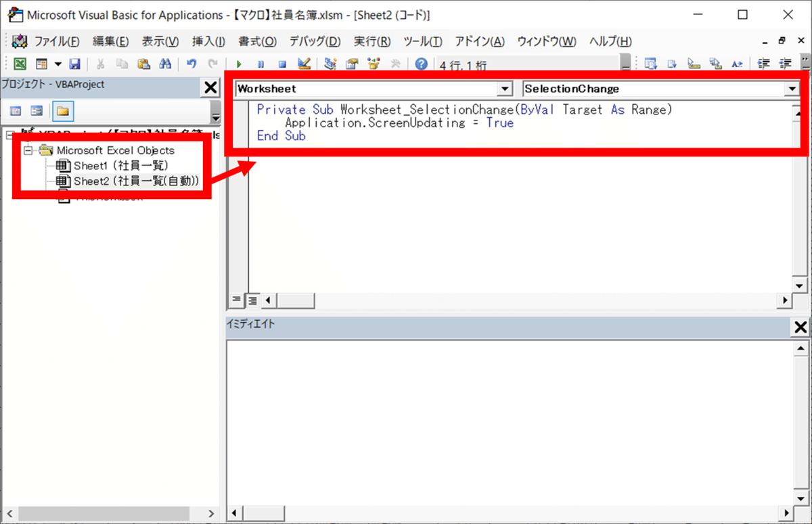Open Project Explorer toolbar icon
Screen dimensions: 812x524
click(x=330, y=64)
